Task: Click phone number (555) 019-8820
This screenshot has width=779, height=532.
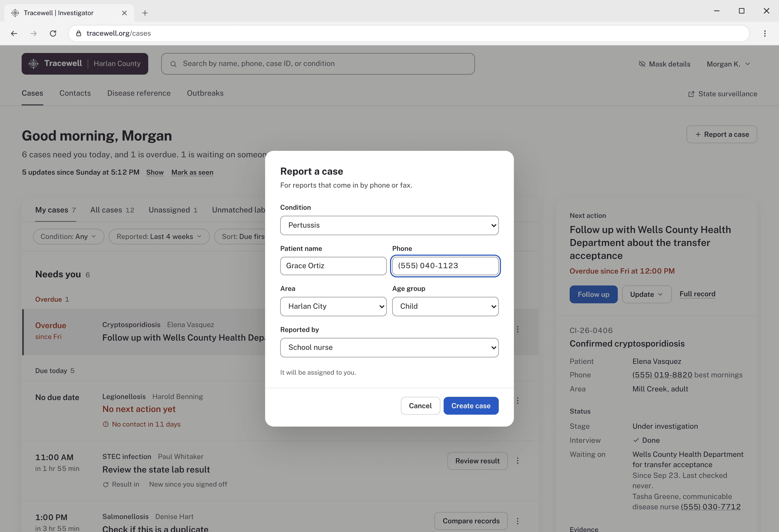Action: (x=662, y=375)
